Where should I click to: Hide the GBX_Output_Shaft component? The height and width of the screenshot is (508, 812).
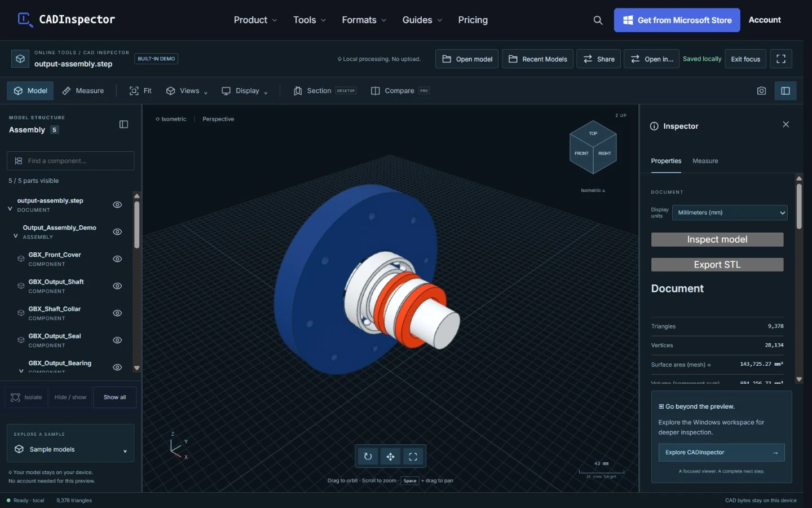coord(117,286)
